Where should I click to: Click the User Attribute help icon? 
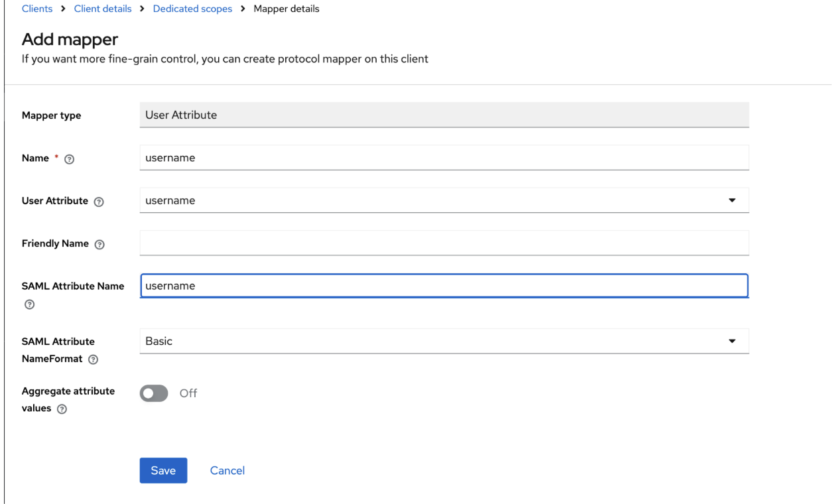click(x=99, y=202)
